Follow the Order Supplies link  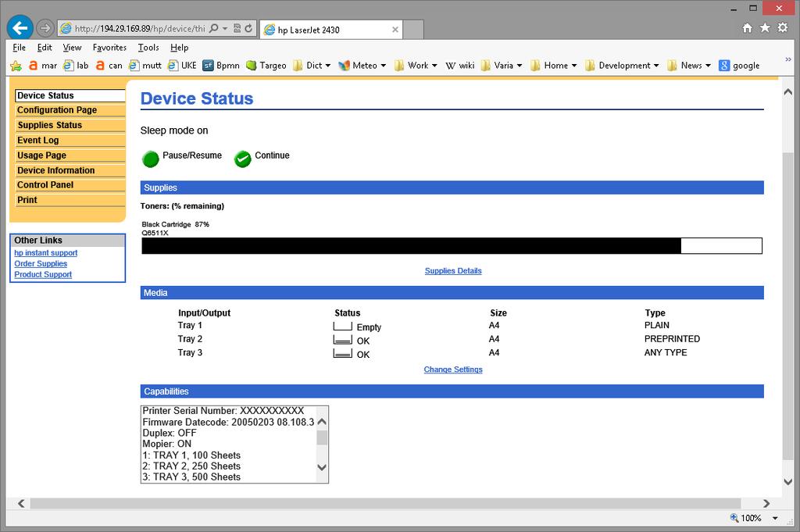(x=41, y=264)
